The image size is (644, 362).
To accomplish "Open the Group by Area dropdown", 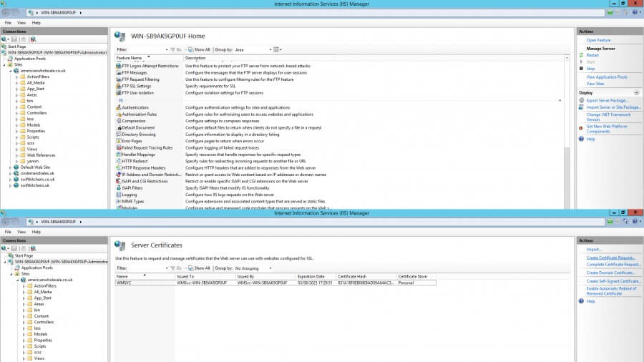I will (253, 49).
